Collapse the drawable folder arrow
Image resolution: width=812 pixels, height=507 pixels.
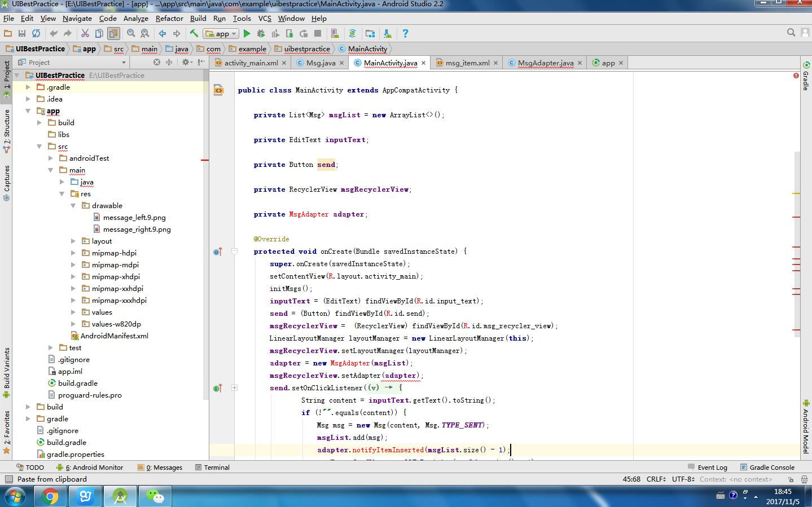coord(73,206)
